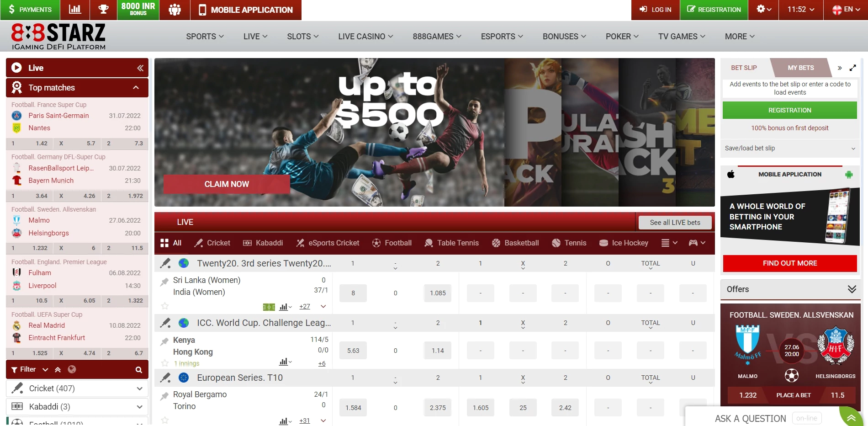Image resolution: width=868 pixels, height=426 pixels.
Task: Open the LIVE CASINO menu
Action: tap(365, 37)
